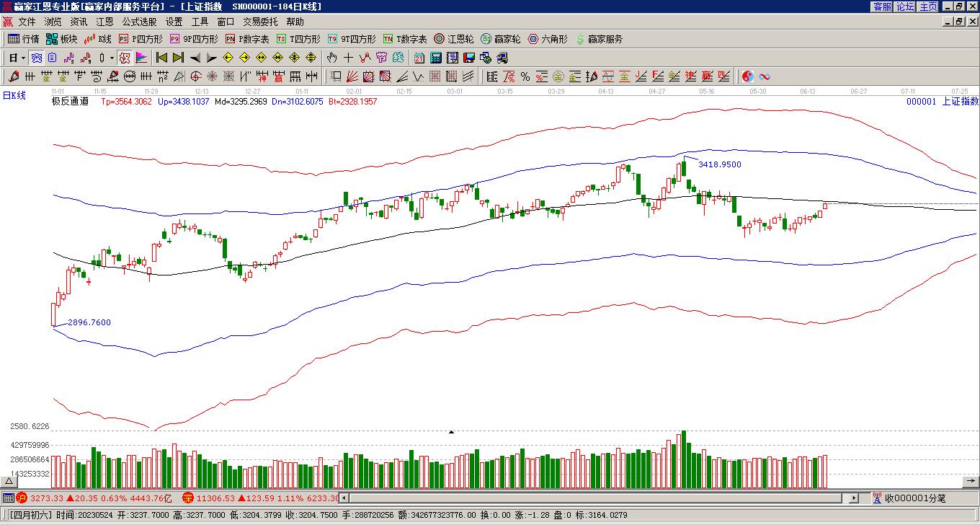This screenshot has width=980, height=525.
Task: Click the 主页 homepage button
Action: (x=928, y=6)
